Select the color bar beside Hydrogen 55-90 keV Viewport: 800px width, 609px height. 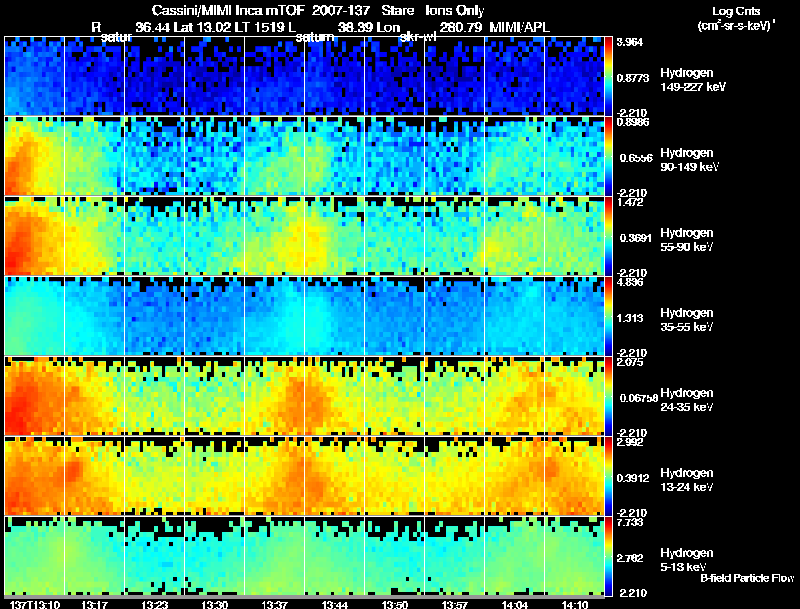(x=608, y=236)
